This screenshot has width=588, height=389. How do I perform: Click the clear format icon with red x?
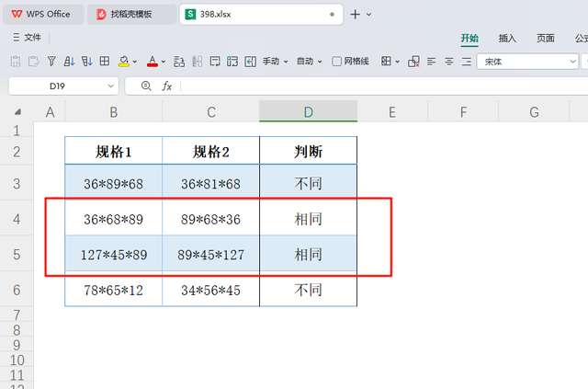click(413, 62)
